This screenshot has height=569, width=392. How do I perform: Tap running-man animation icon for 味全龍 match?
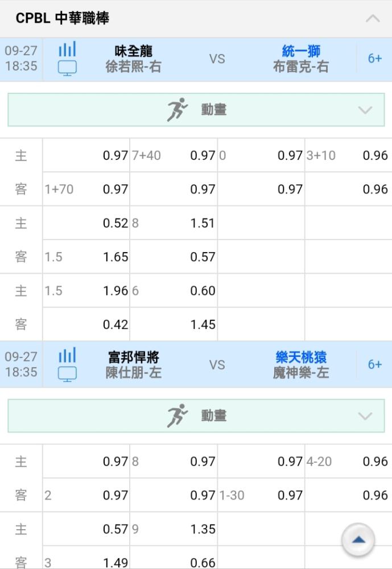click(x=177, y=110)
